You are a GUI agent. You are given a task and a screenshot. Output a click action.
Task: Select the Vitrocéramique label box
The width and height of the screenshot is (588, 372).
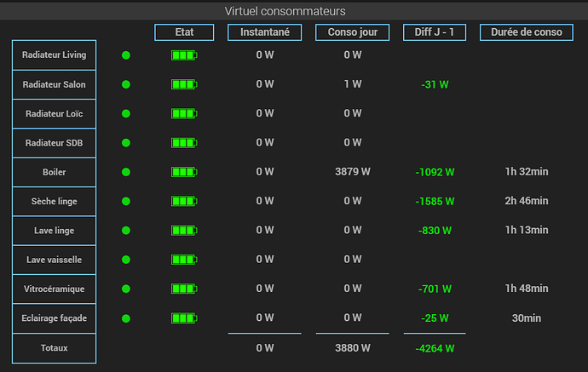click(54, 289)
